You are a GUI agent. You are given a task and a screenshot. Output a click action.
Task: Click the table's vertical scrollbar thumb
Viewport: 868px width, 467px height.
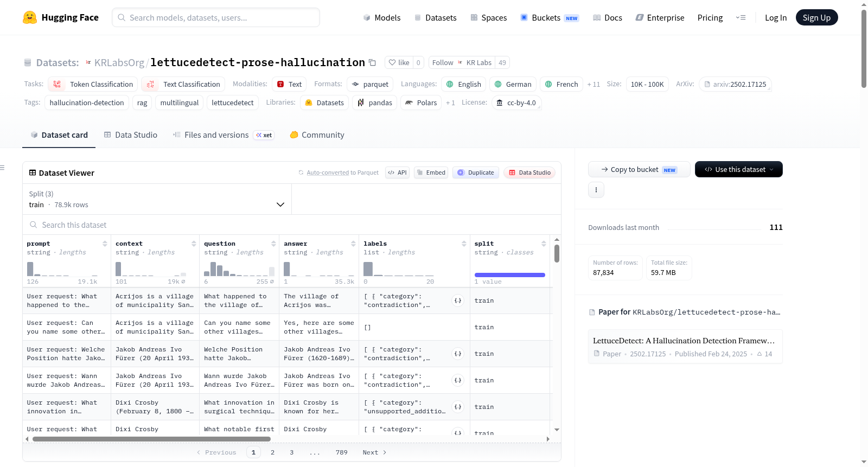(557, 253)
